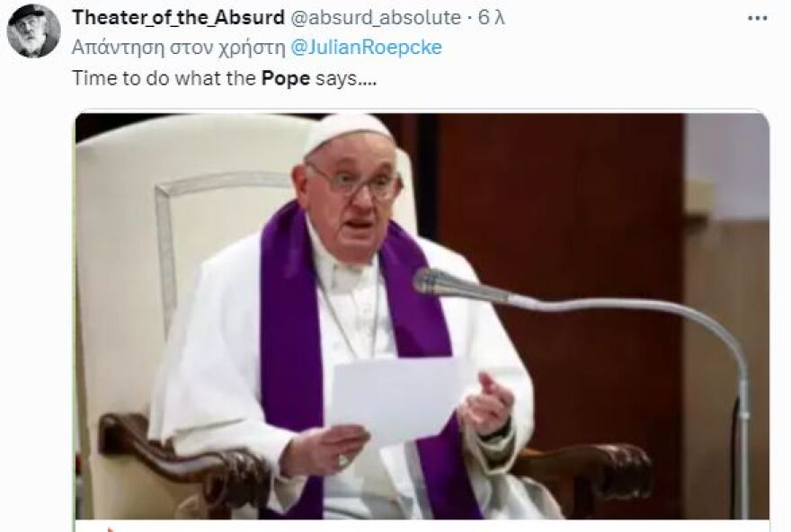791x532 pixels.
Task: Click the bearded man profile avatar
Action: (34, 31)
